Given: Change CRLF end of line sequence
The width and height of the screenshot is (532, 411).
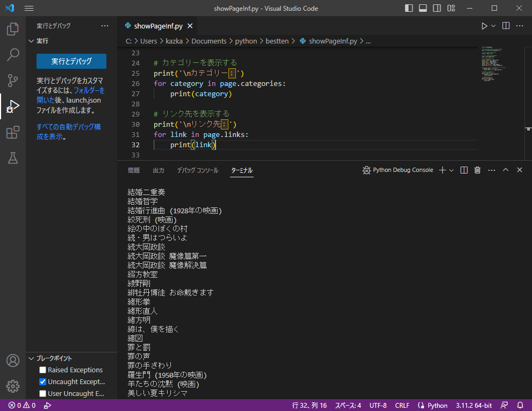Looking at the screenshot, I should coord(402,405).
